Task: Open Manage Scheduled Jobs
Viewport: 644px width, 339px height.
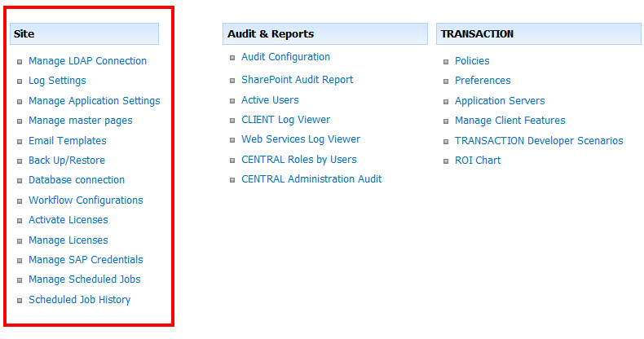Action: tap(85, 280)
